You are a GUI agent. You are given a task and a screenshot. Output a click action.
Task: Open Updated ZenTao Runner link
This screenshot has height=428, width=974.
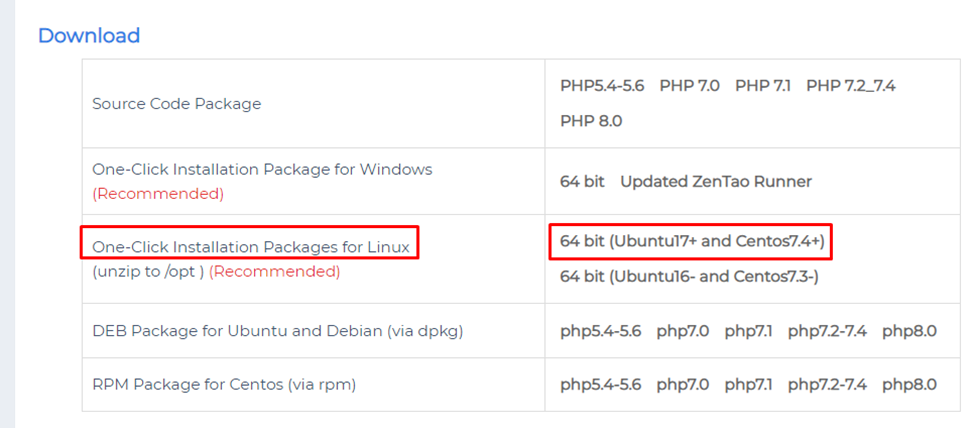pos(716,181)
